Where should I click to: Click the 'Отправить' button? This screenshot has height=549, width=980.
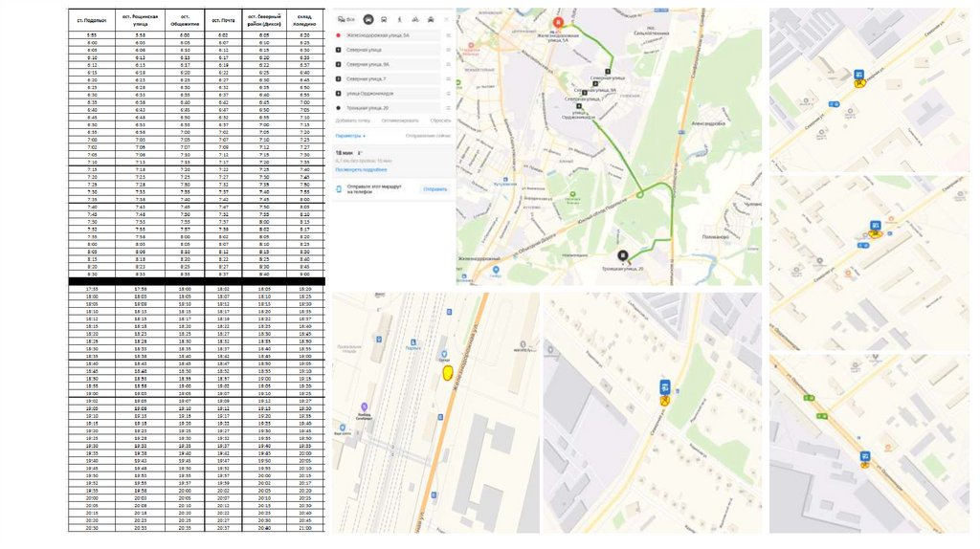tap(434, 189)
